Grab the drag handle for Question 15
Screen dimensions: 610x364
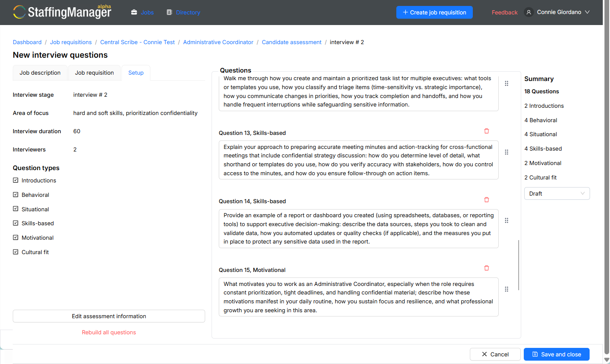tap(506, 289)
